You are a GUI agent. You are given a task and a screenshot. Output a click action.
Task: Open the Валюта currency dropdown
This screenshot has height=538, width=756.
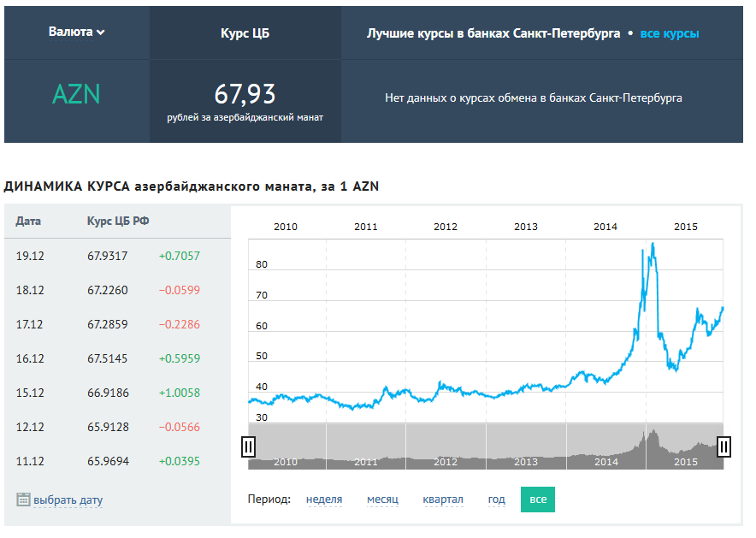(x=77, y=33)
